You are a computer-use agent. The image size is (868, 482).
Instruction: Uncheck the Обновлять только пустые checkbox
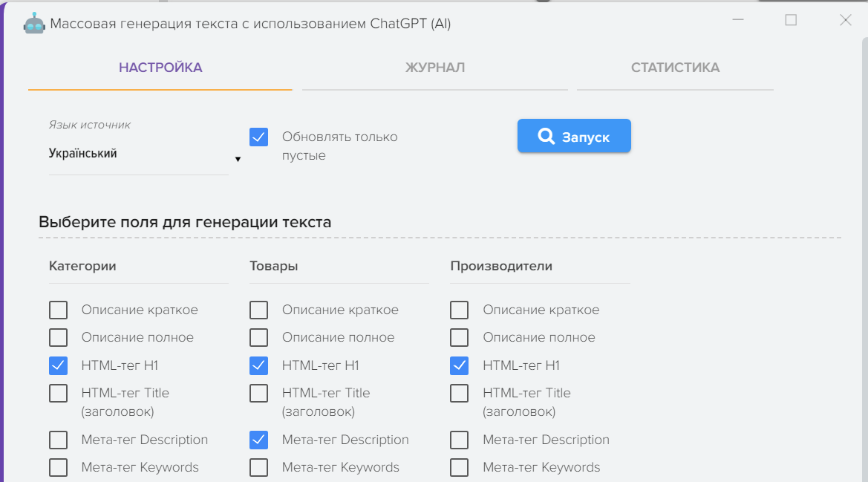pos(258,137)
